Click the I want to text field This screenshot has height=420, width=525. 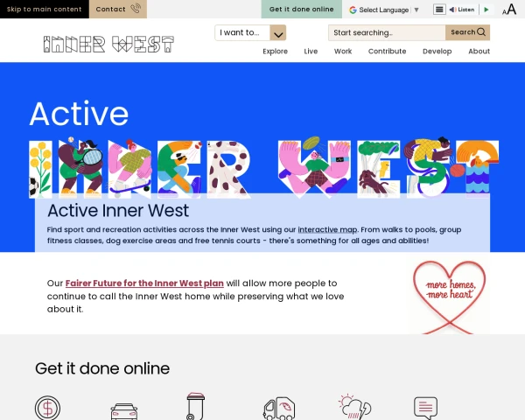(x=242, y=32)
